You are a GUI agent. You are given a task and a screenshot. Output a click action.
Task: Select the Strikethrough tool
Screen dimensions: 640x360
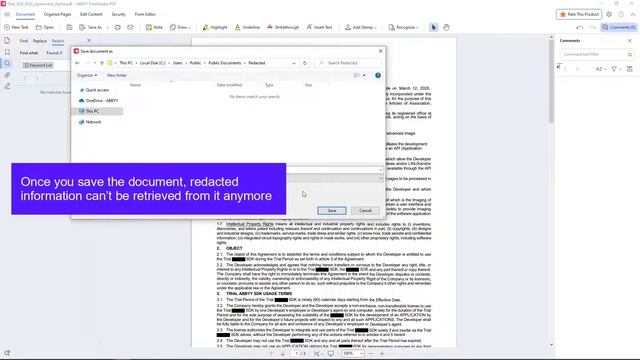283,27
